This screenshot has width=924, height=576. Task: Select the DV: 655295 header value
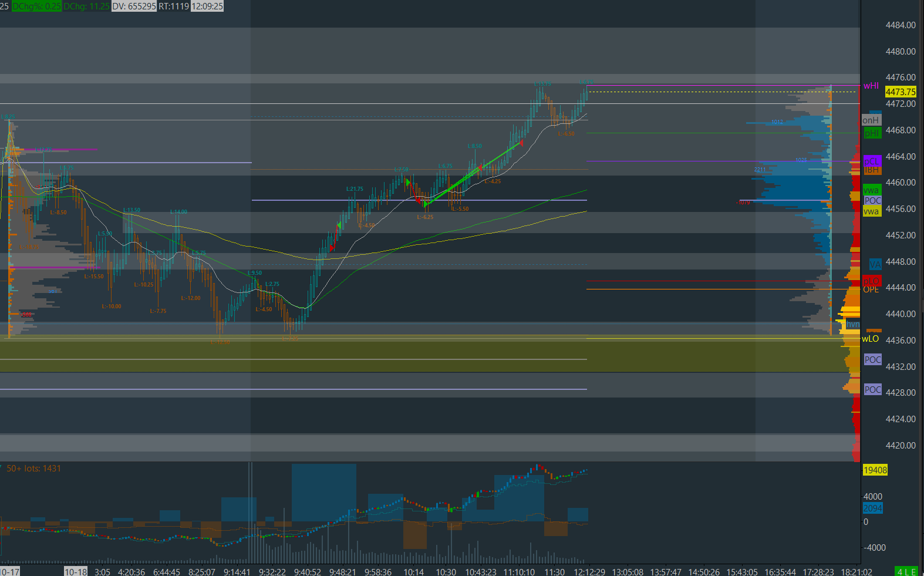tap(134, 6)
